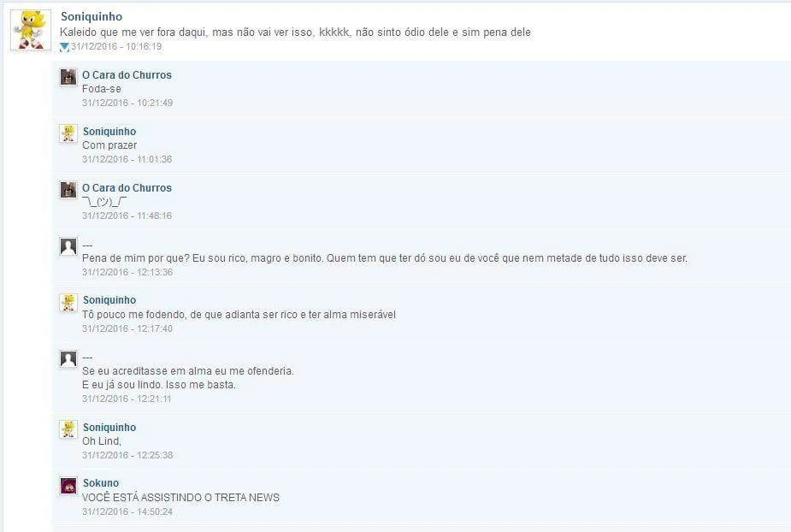Click the 31/12/2016 - 10:21:49 timestamp

[127, 103]
